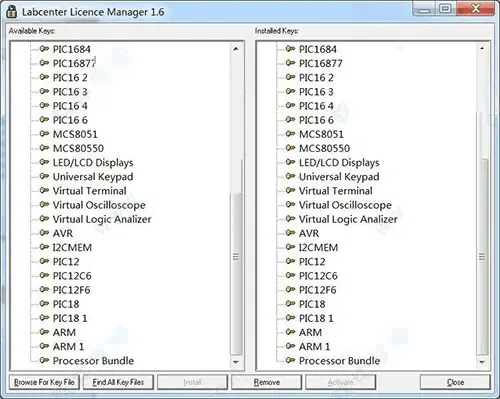Click key icon beside AVR in Installed Keys

(290, 233)
